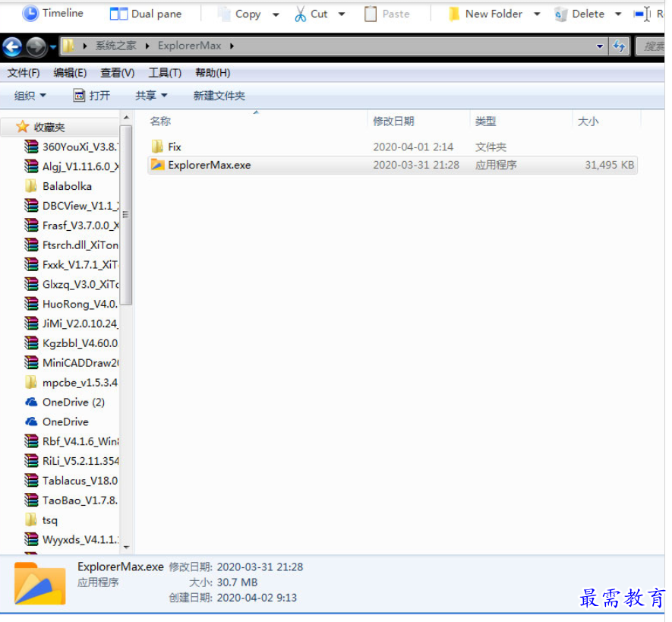Open the recent pages dropdown arrow
Screen dimensions: 672x622
click(52, 46)
